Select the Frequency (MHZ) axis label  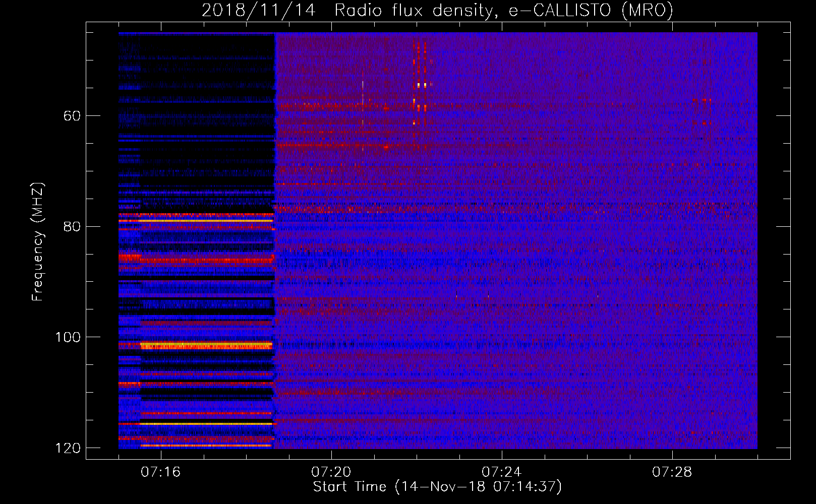click(37, 242)
